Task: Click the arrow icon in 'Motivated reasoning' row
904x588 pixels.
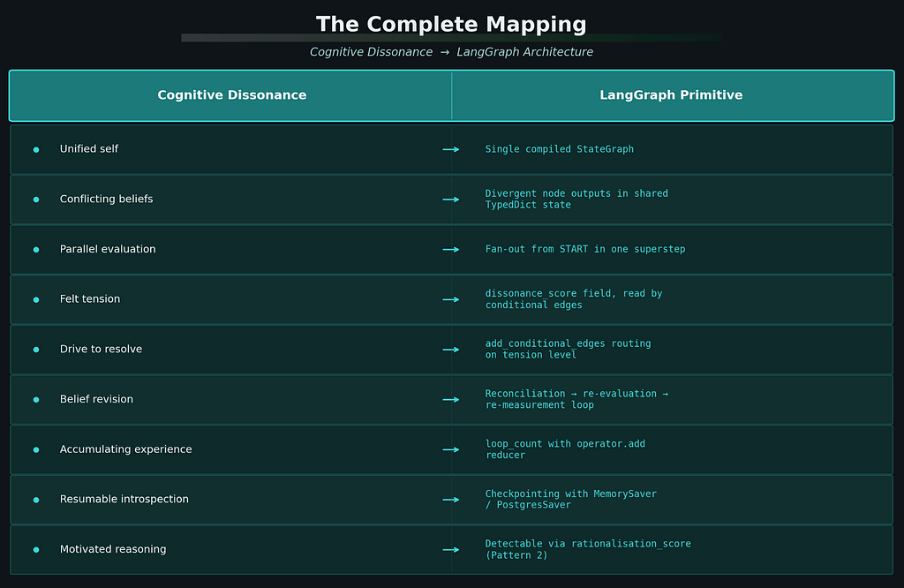Action: [451, 550]
